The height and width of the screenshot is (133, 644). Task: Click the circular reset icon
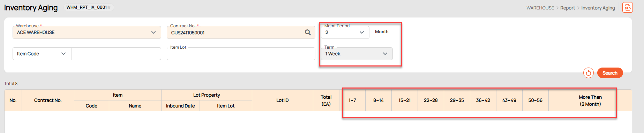[x=588, y=73]
